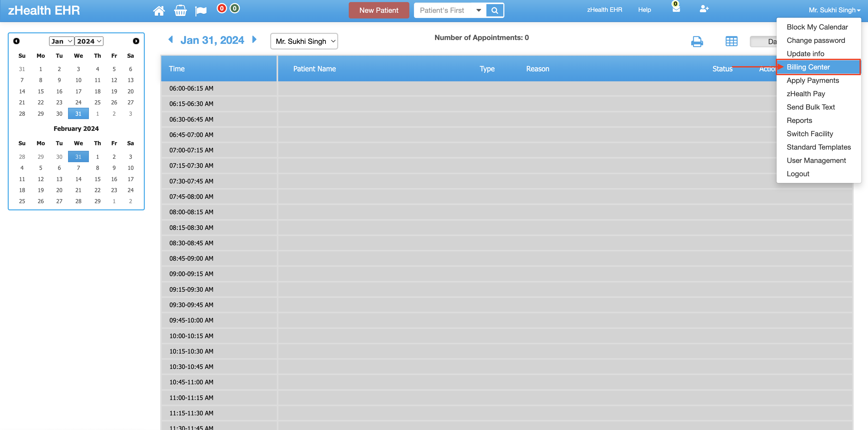Click the 06:00-06:15 AM time slot
The width and height of the screenshot is (868, 430).
click(219, 89)
